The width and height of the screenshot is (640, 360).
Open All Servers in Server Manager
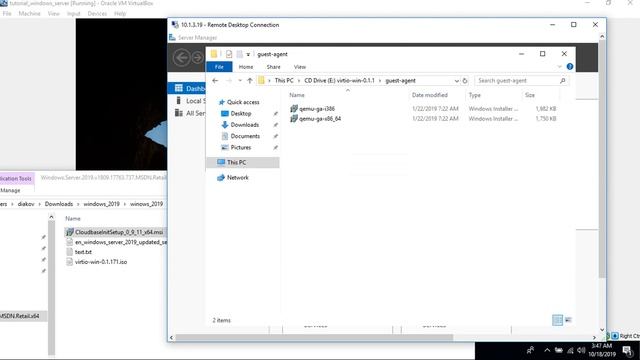click(190, 113)
